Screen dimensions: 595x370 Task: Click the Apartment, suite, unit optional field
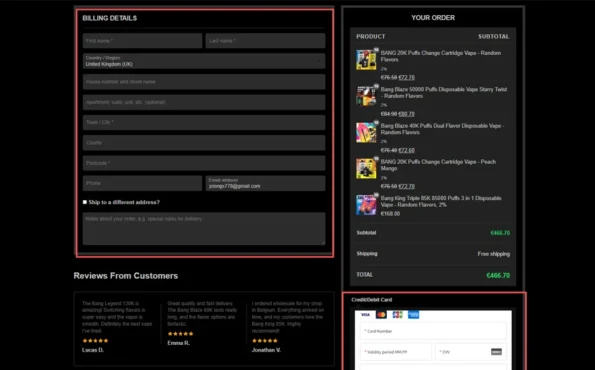204,102
